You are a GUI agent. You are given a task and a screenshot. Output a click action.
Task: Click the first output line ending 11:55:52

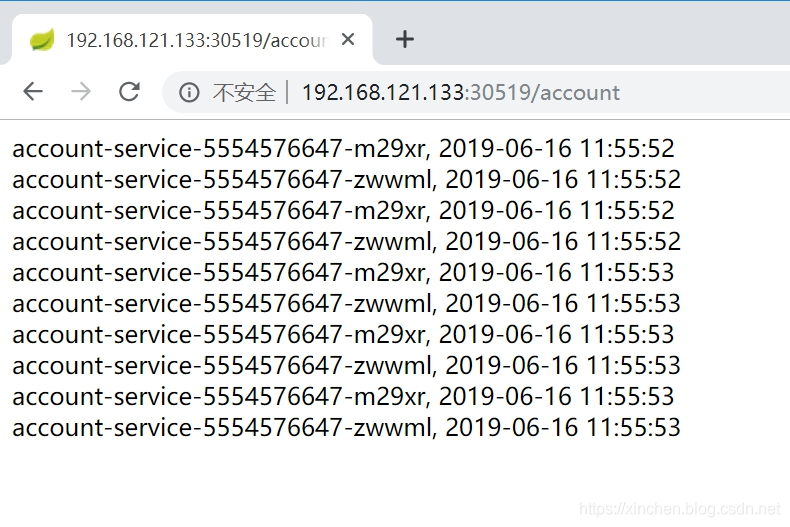343,149
